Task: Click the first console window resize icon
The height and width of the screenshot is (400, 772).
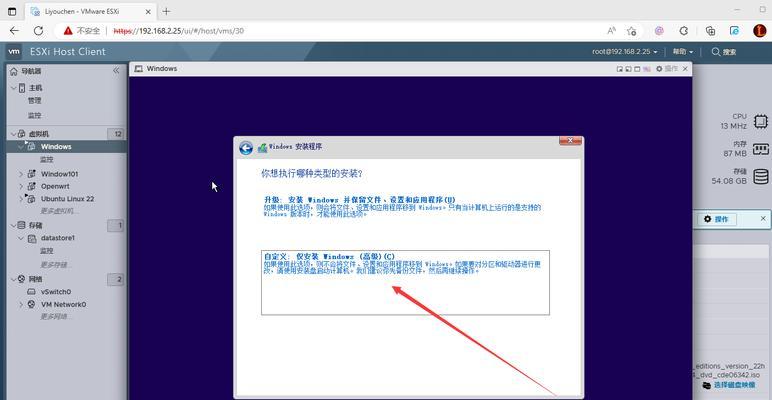Action: tap(620, 69)
